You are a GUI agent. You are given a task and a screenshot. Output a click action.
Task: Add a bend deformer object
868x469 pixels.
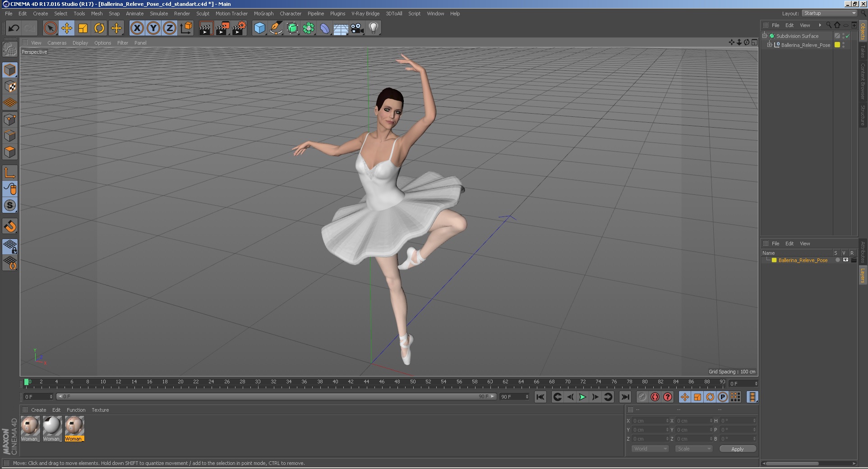pos(325,28)
